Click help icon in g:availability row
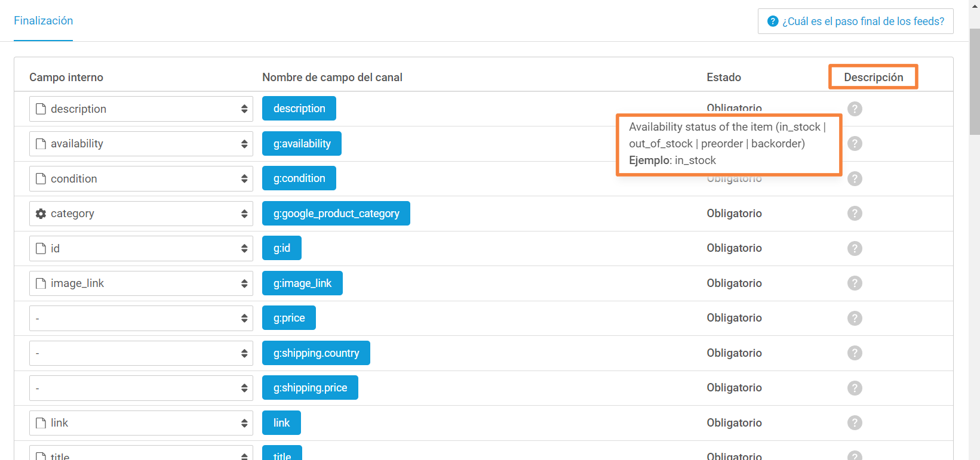 855,144
